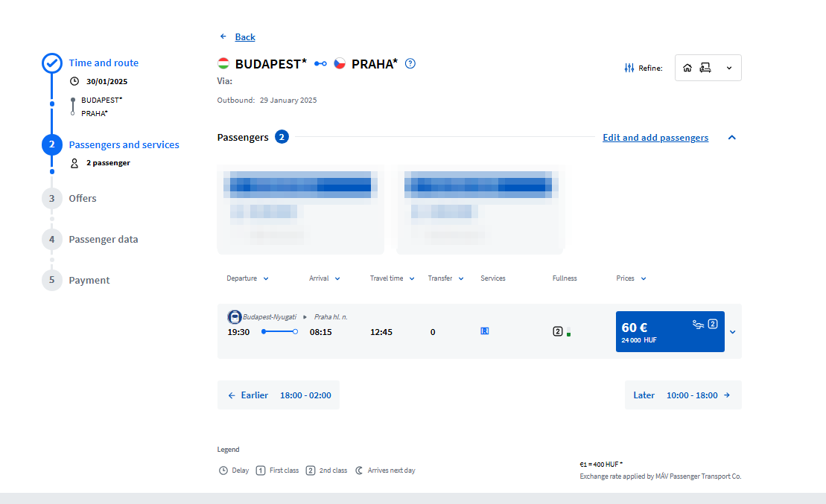Screen dimensions: 826x504
Task: Click the 12:45 travel time value
Action: click(x=381, y=332)
